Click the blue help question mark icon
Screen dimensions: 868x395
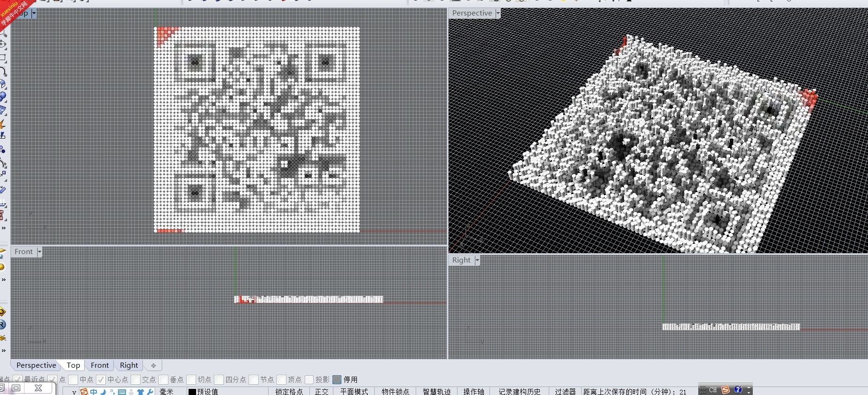pyautogui.click(x=738, y=390)
